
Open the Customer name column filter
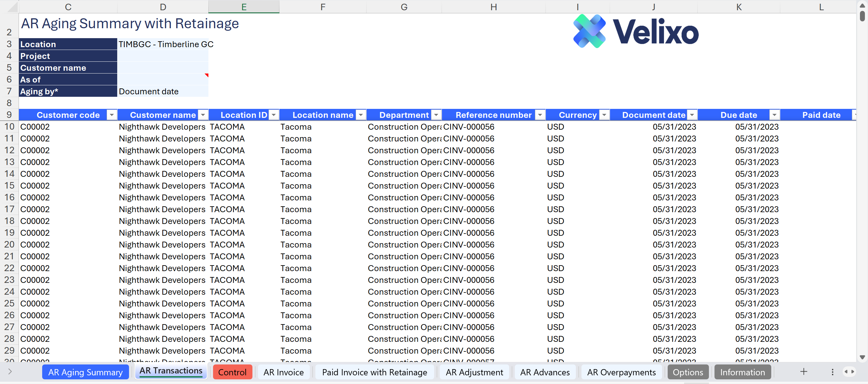click(203, 115)
